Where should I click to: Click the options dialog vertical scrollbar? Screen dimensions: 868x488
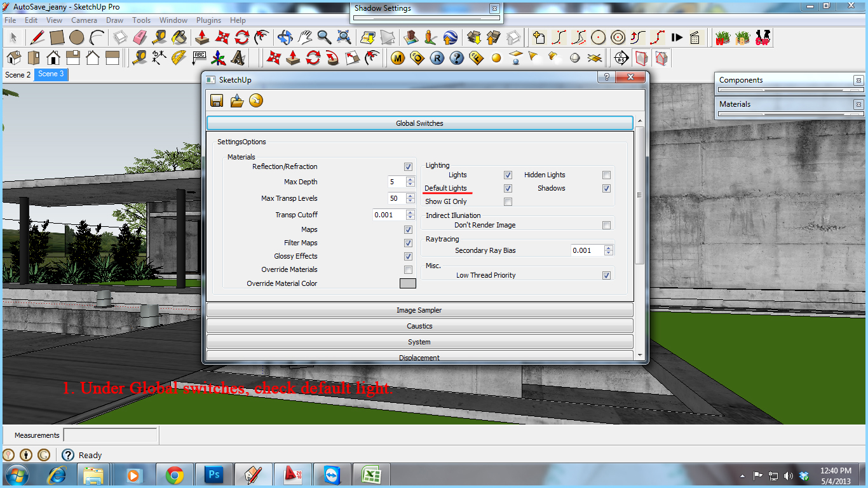click(x=639, y=195)
